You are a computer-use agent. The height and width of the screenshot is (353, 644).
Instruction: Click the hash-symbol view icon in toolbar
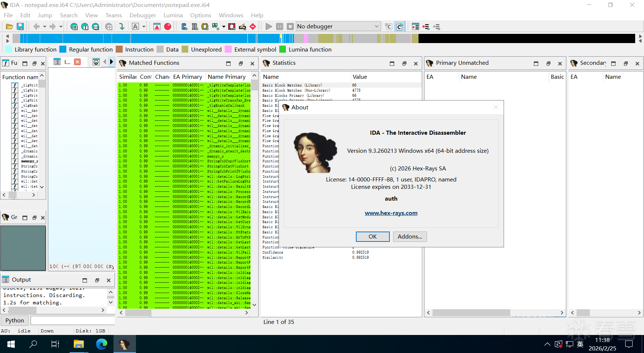coord(74,27)
